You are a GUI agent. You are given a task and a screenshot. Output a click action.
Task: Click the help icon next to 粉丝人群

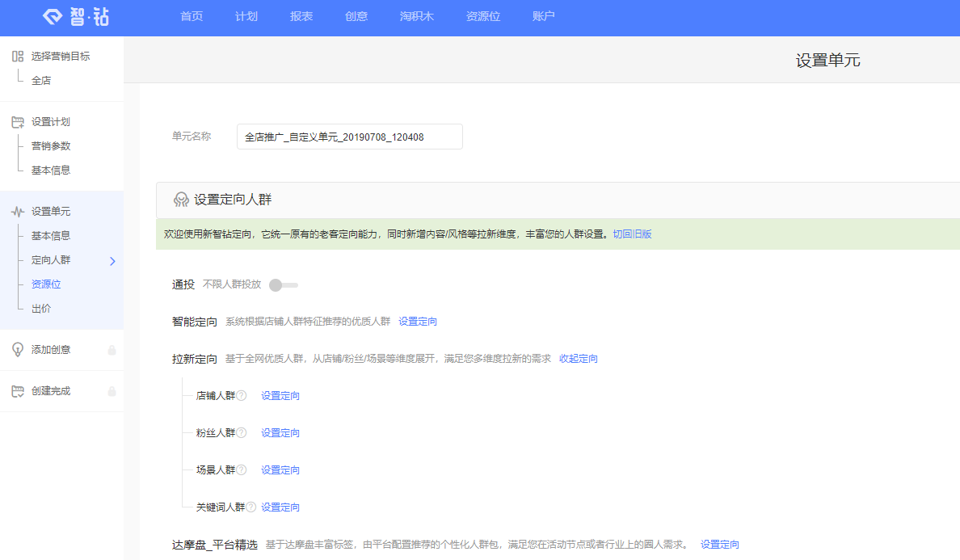coord(242,432)
